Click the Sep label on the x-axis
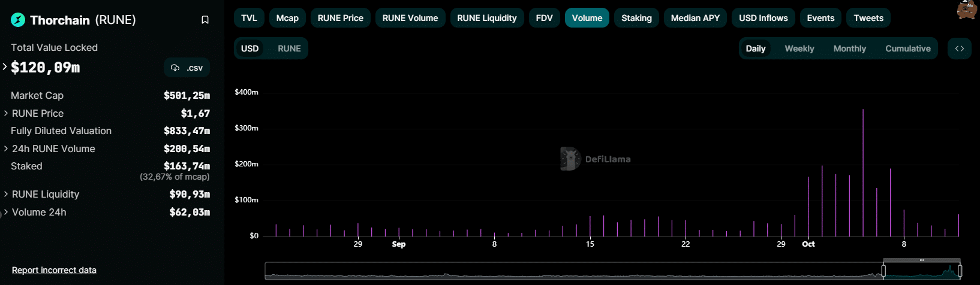 (x=399, y=244)
